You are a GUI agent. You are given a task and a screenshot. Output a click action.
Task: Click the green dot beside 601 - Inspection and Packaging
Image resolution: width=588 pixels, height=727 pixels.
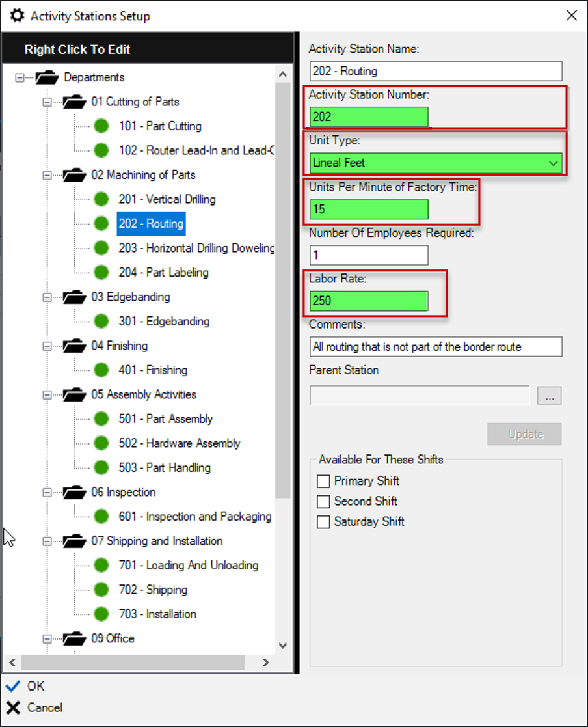101,516
